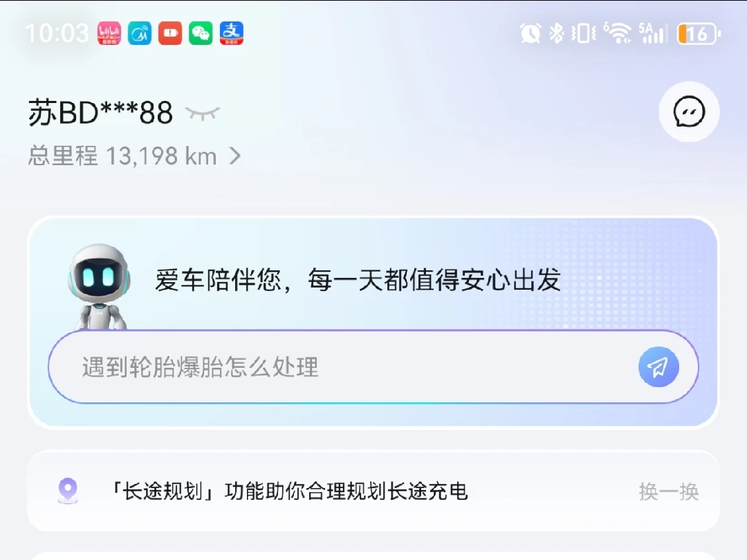Open the 长途规划 feature tip

[288, 492]
